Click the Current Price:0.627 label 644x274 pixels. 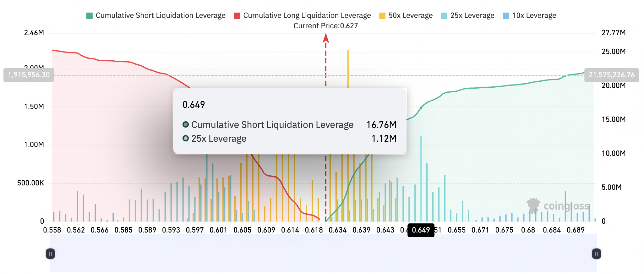[325, 26]
